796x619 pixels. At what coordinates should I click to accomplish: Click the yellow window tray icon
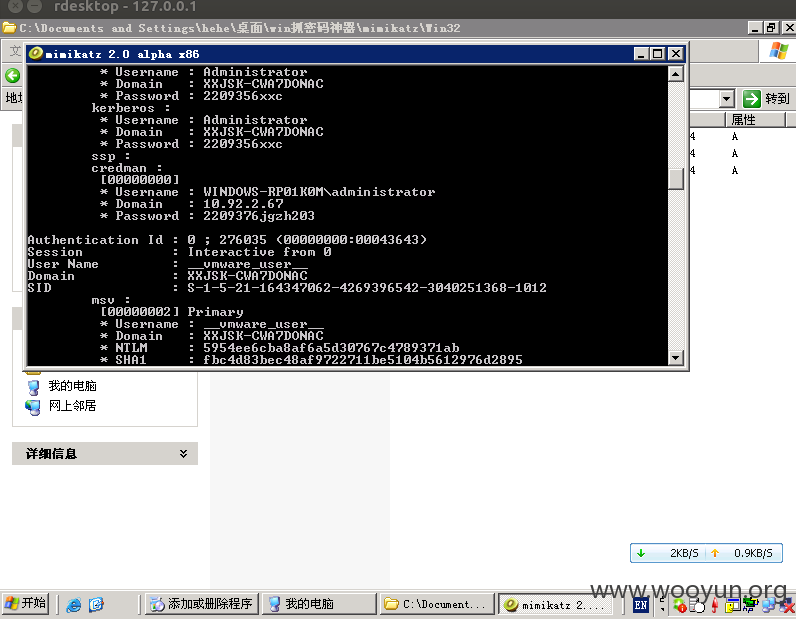[x=733, y=605]
